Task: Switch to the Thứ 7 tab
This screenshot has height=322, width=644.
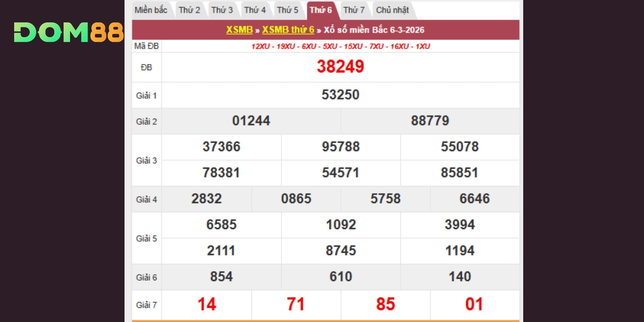Action: [x=354, y=10]
